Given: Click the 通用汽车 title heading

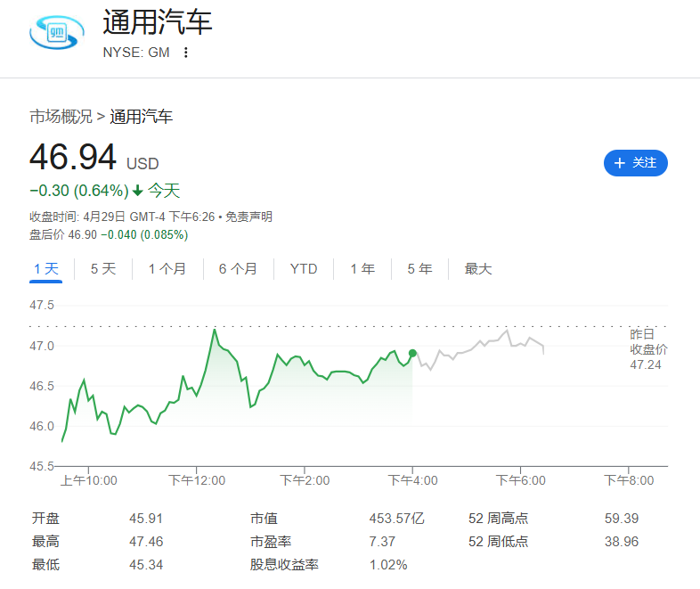Looking at the screenshot, I should [x=158, y=22].
